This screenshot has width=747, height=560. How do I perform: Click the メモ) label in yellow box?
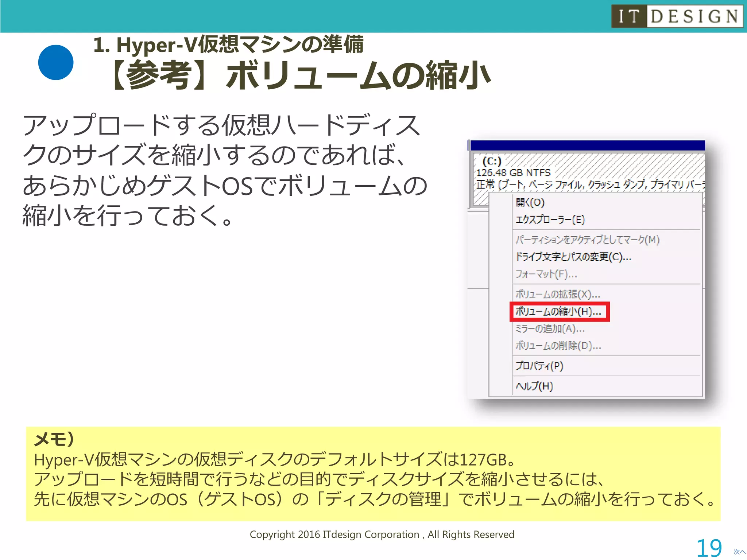pyautogui.click(x=54, y=439)
